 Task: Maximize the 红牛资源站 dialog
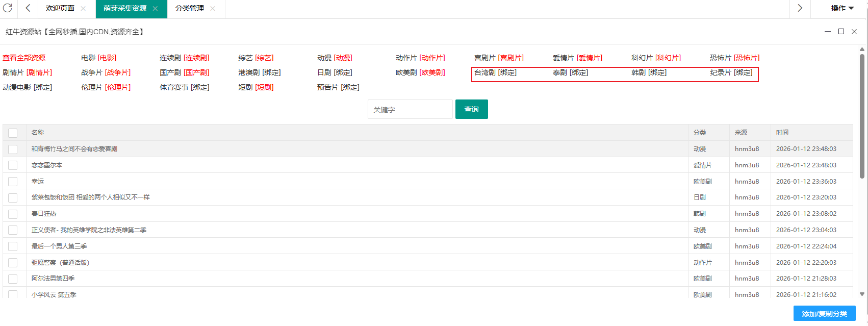[841, 32]
